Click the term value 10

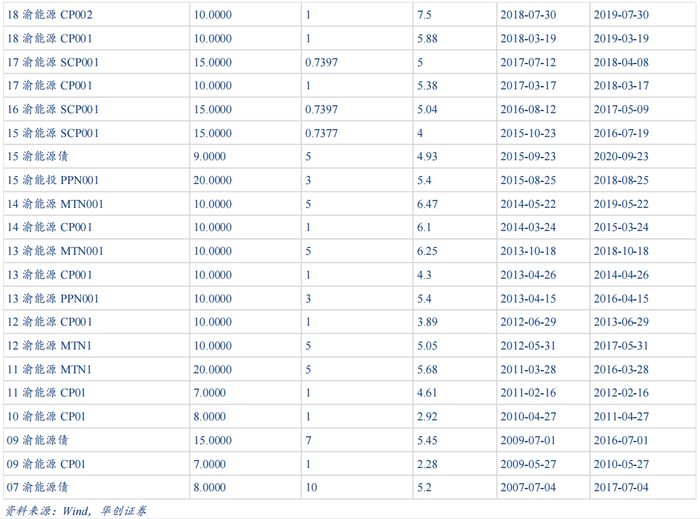click(311, 487)
